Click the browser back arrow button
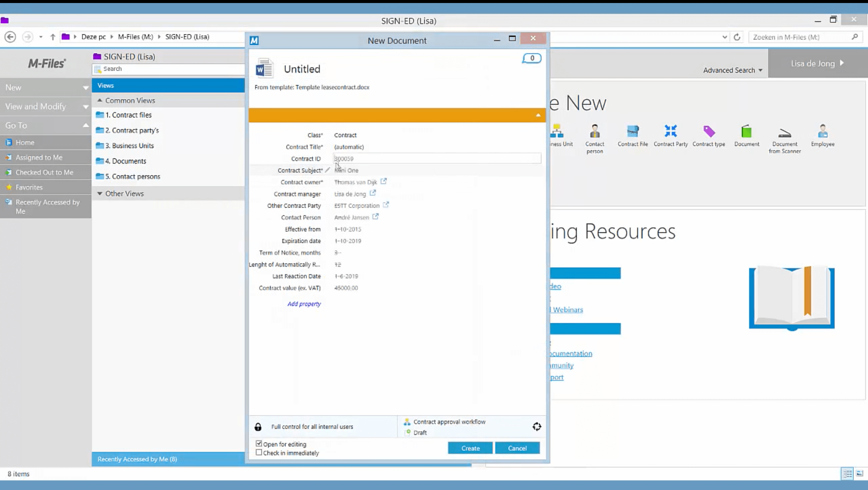The image size is (868, 490). click(10, 37)
